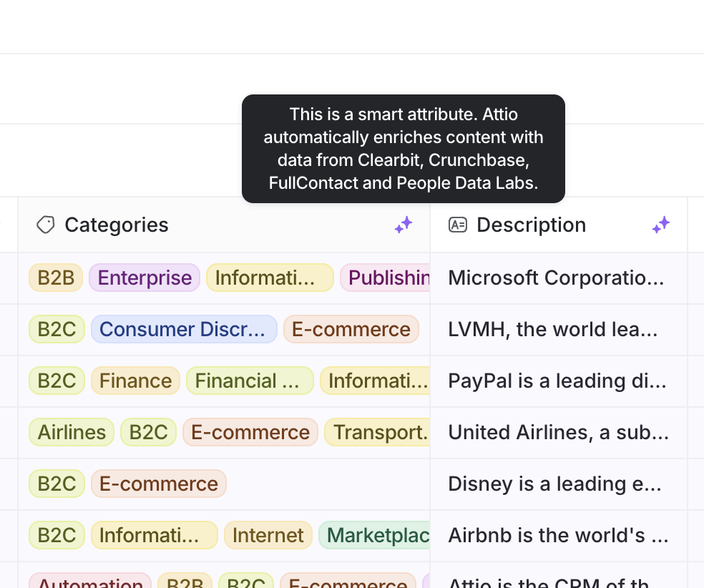The height and width of the screenshot is (588, 704).
Task: Open the Description column header
Action: point(531,225)
